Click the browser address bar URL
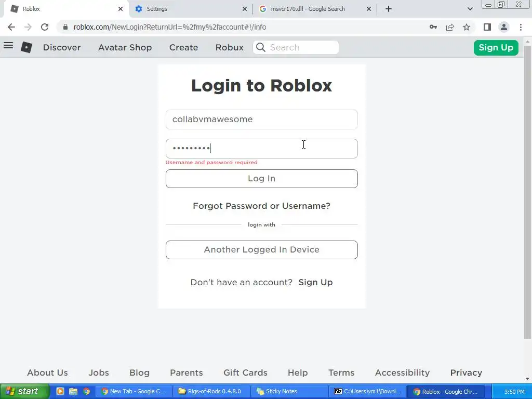Screen dimensions: 532x399 pyautogui.click(x=170, y=27)
